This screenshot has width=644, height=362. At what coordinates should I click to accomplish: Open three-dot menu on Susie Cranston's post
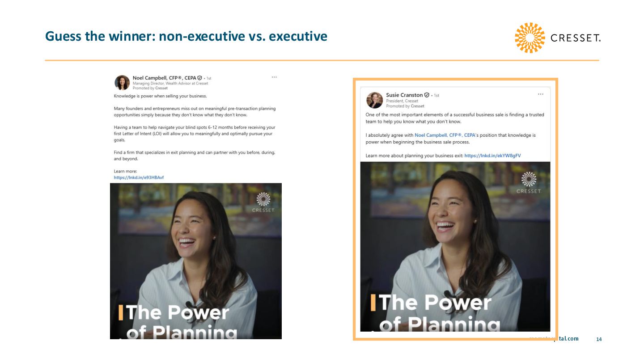(541, 94)
